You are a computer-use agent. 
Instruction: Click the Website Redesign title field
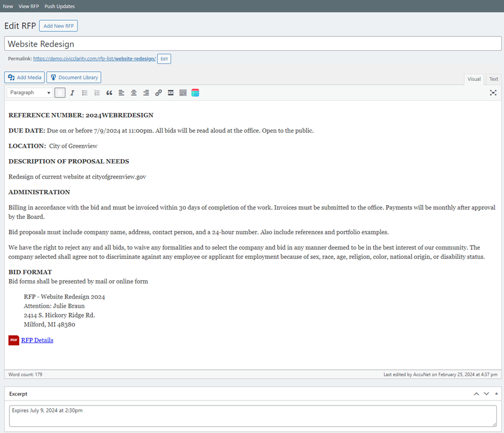tap(253, 44)
